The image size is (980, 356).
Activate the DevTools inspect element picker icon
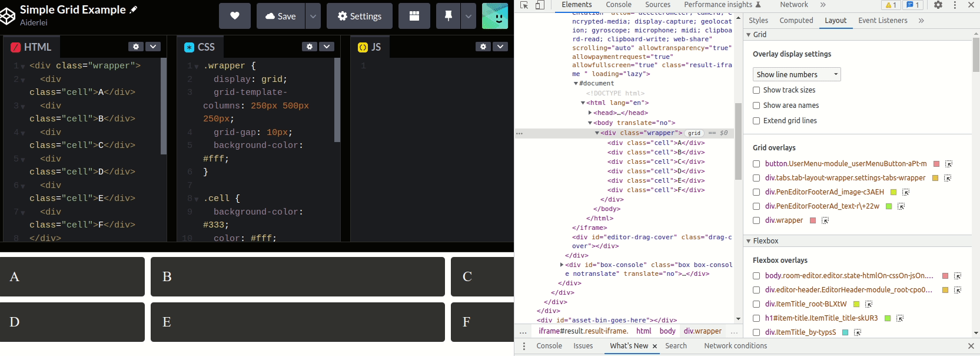click(524, 5)
